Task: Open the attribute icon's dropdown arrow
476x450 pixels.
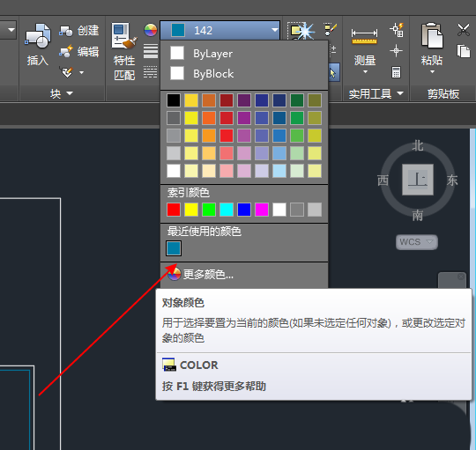Action: click(x=81, y=72)
